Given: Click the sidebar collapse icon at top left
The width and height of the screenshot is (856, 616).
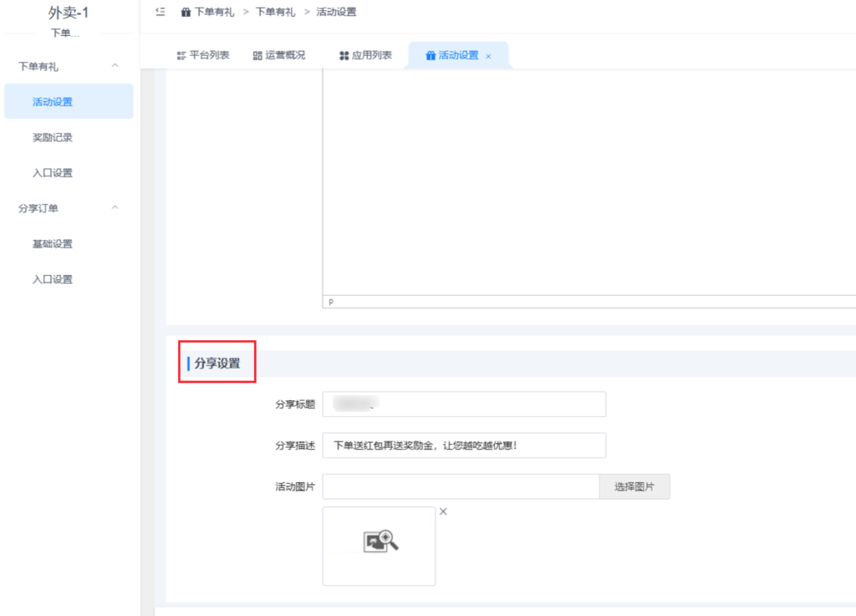Looking at the screenshot, I should pos(158,12).
